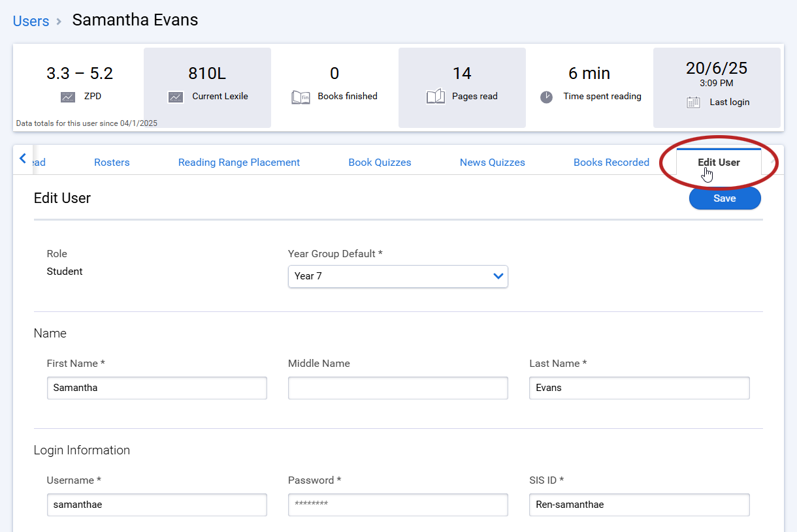Go back to the Users breadcrumb link

point(31,21)
